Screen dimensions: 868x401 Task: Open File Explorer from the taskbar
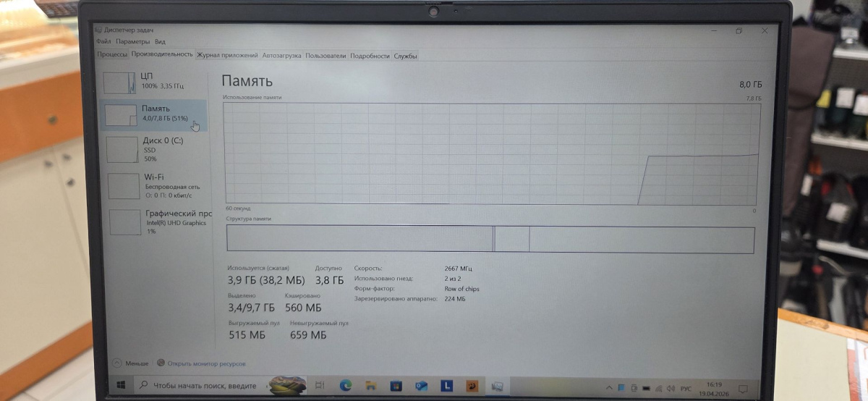click(370, 386)
